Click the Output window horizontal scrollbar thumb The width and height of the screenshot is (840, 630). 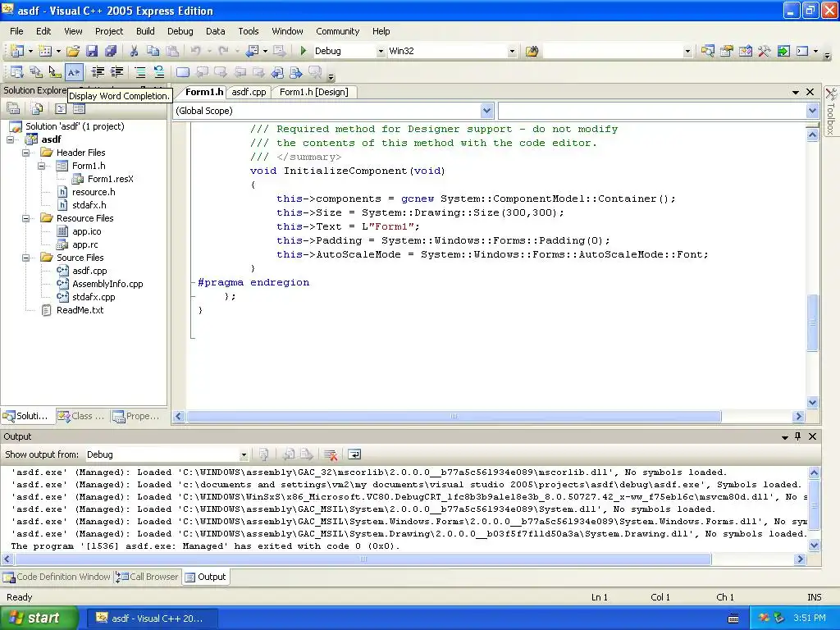[363, 559]
